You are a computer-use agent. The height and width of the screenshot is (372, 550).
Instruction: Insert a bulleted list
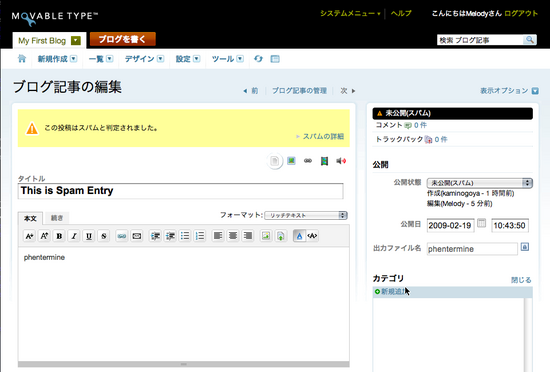pos(185,236)
